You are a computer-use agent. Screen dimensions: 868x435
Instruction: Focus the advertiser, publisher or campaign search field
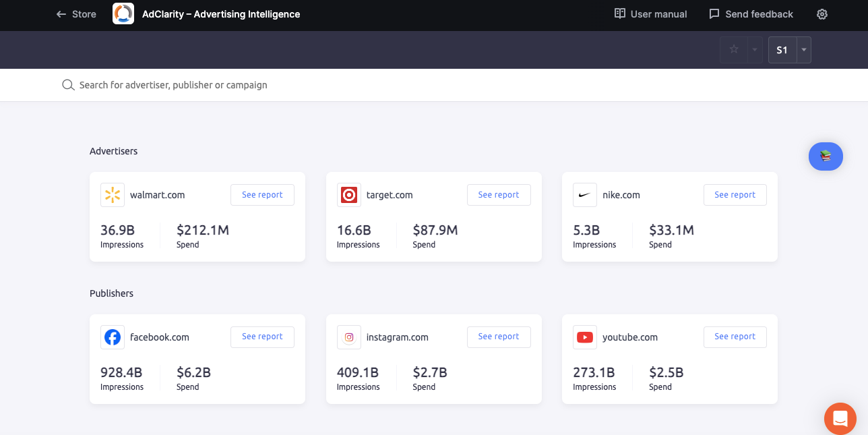270,85
